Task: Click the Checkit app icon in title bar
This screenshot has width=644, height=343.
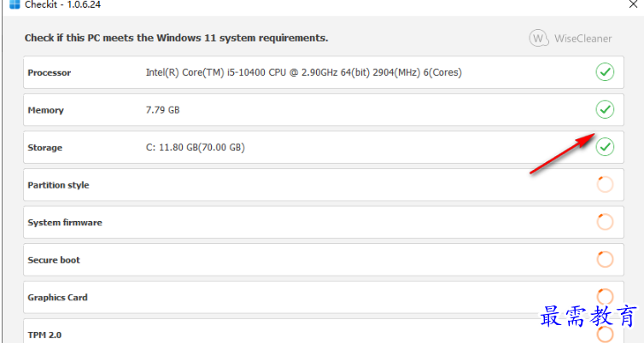Action: [x=15, y=4]
